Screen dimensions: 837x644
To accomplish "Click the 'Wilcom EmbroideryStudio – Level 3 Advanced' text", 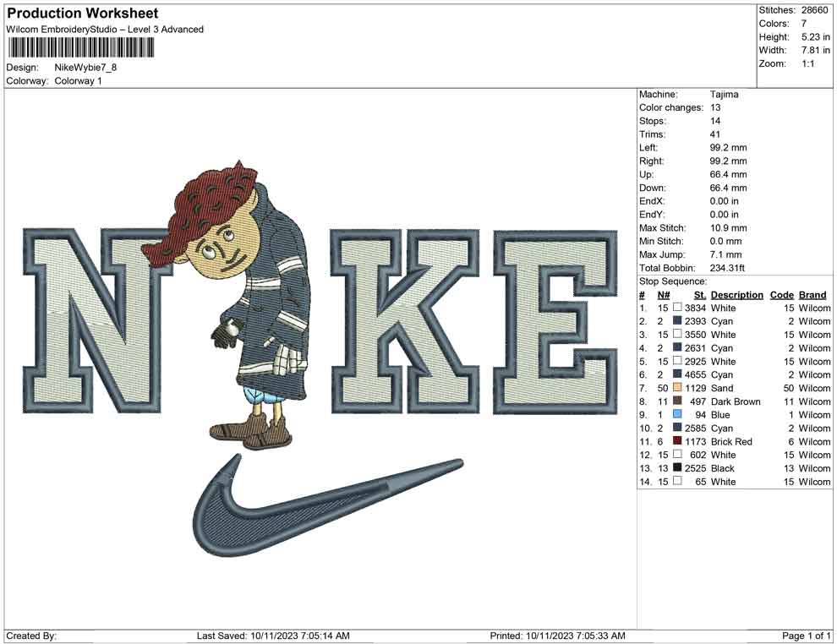I will click(105, 30).
